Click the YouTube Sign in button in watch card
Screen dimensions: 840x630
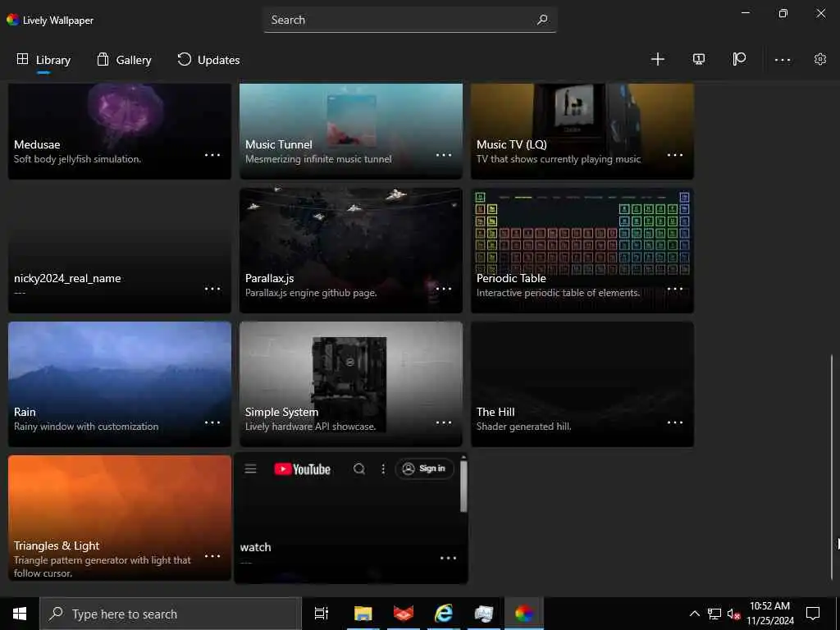[424, 468]
